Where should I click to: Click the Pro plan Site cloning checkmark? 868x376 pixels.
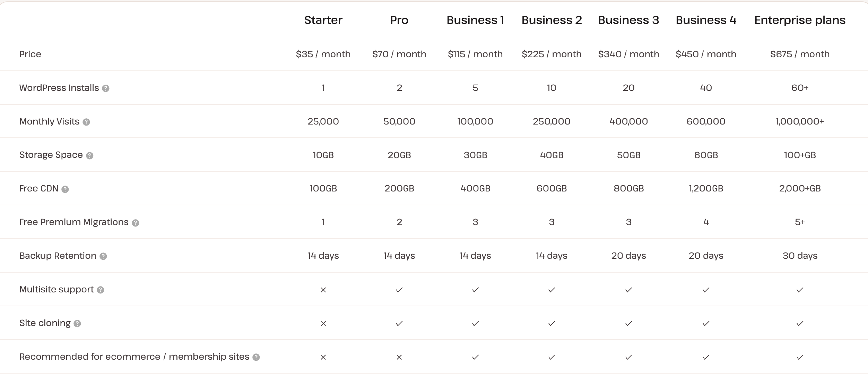click(399, 324)
